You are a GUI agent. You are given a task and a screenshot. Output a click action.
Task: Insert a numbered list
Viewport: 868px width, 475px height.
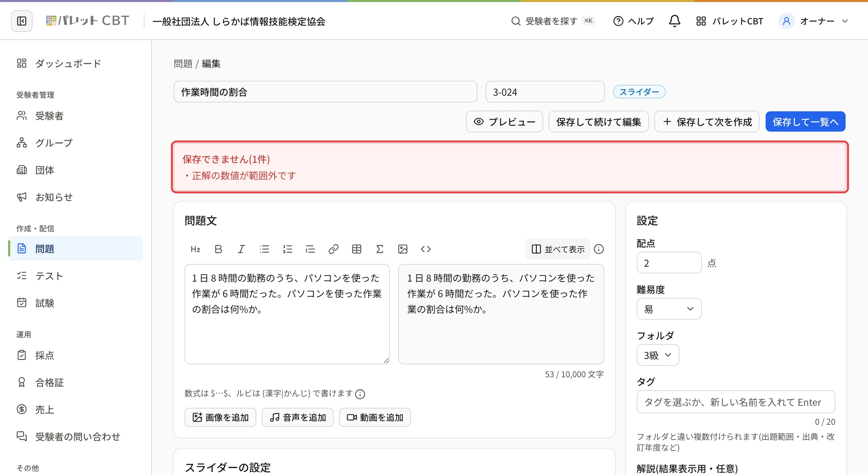coord(288,249)
